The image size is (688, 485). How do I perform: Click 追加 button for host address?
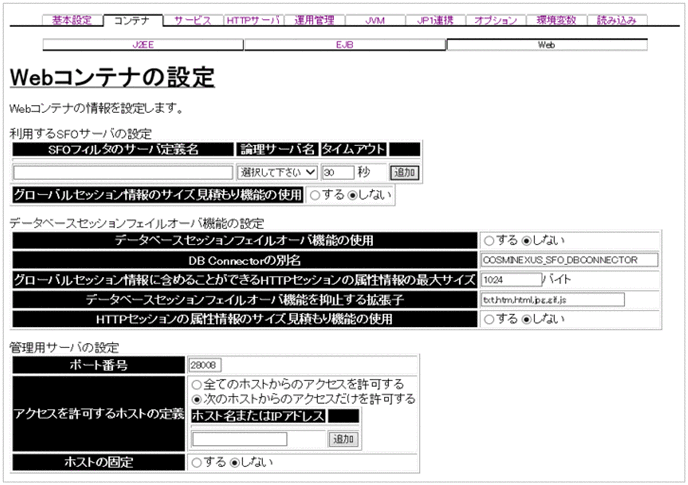coord(343,439)
